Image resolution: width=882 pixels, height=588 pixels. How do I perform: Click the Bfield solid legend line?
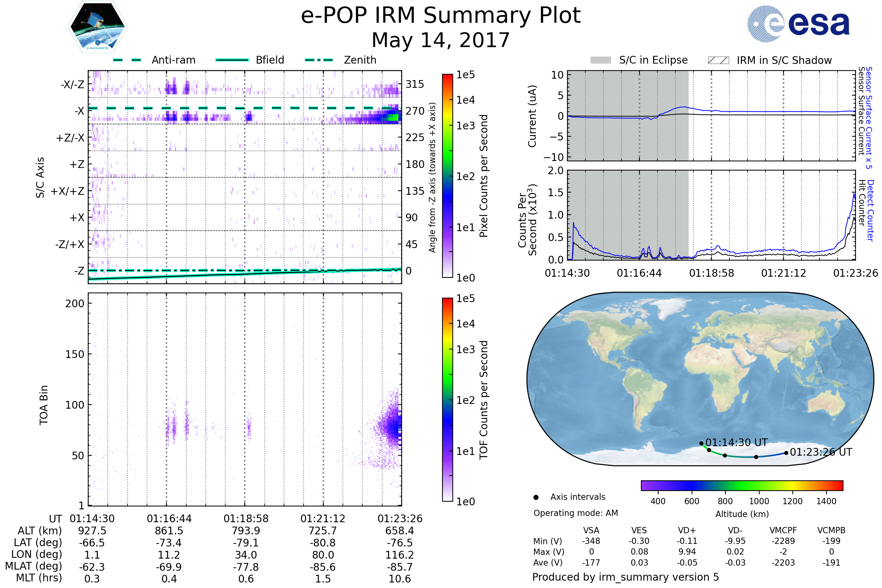pos(232,60)
